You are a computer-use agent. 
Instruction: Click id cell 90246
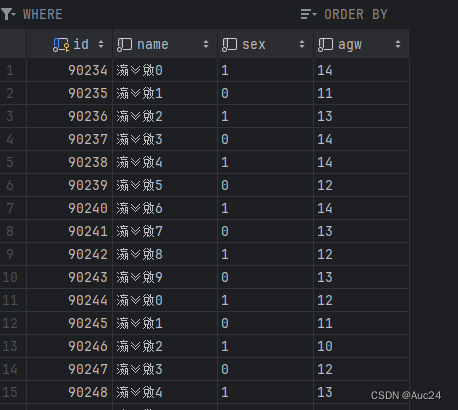point(69,346)
